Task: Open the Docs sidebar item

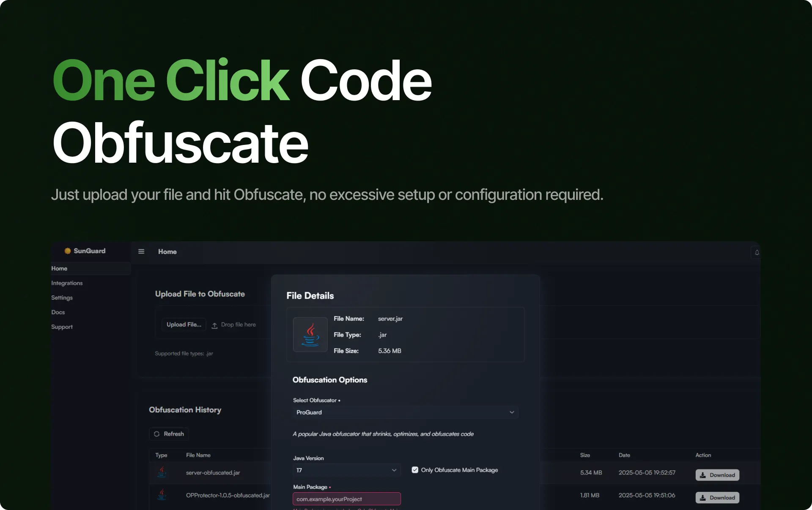Action: coord(58,312)
